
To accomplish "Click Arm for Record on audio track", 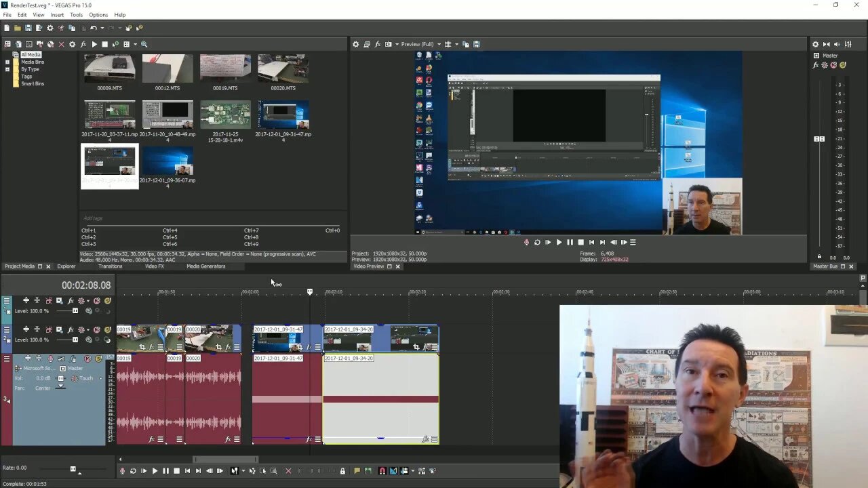I will click(x=50, y=359).
